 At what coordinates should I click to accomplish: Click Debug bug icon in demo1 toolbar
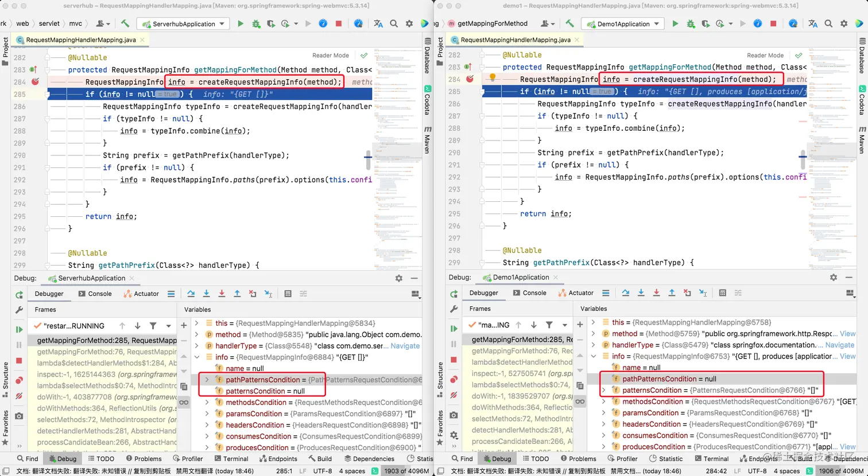tap(691, 24)
